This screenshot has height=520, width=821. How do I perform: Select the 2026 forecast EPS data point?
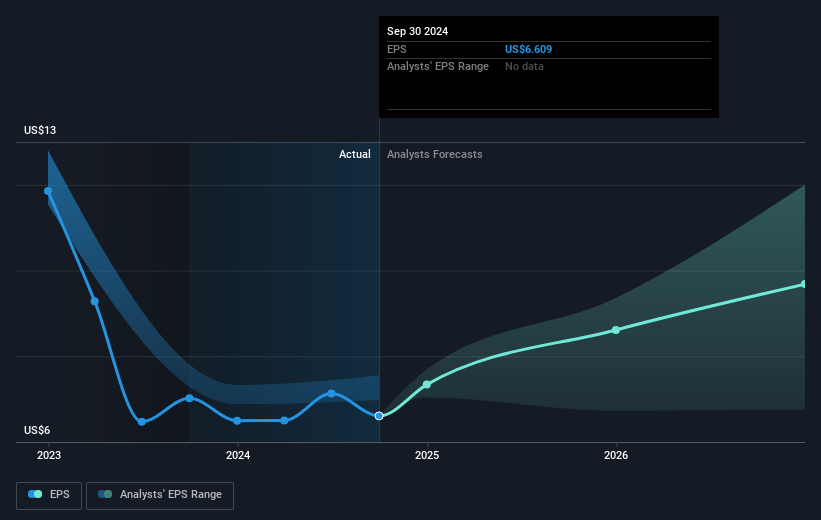[616, 330]
